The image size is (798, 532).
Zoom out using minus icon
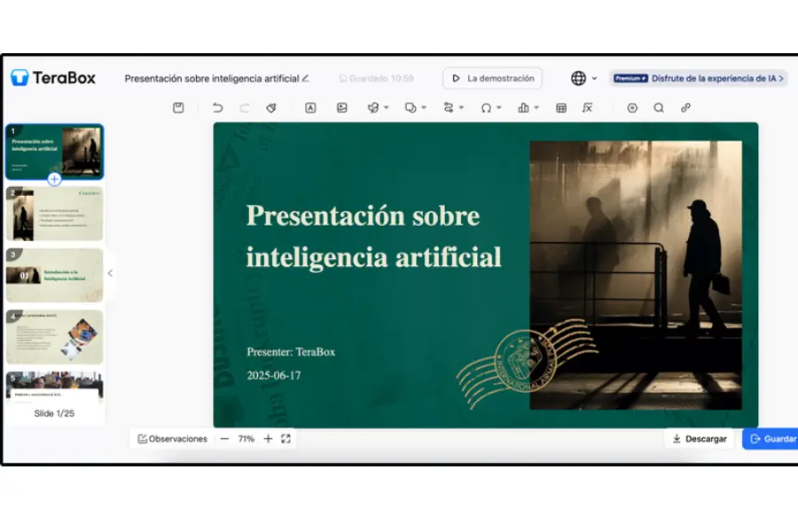[224, 438]
